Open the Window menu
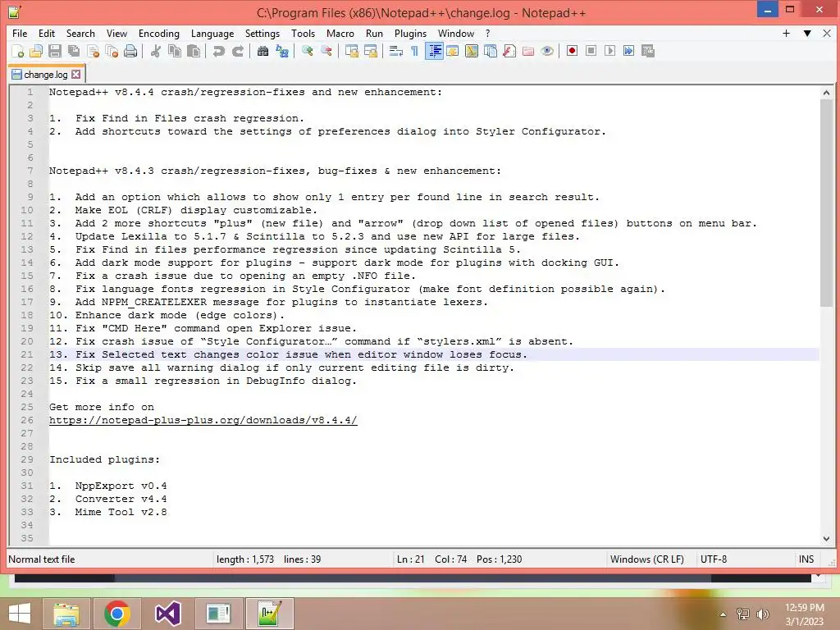The height and width of the screenshot is (630, 840). coord(456,33)
